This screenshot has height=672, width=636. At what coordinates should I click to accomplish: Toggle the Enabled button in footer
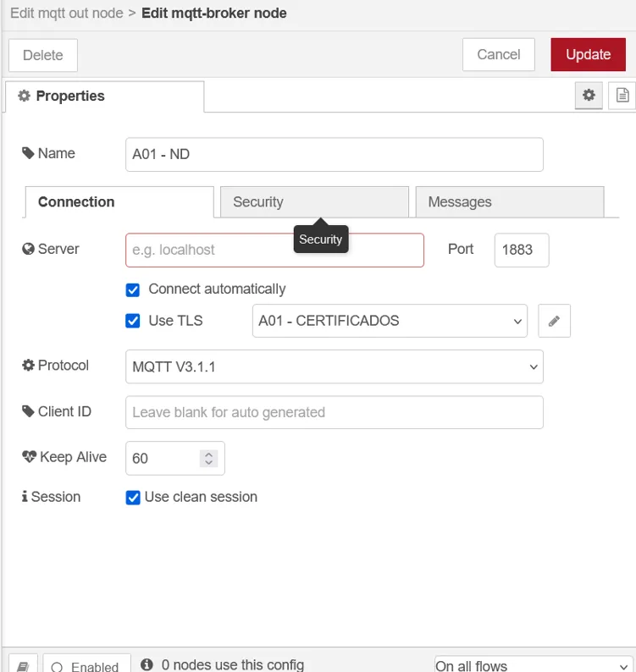point(86,665)
